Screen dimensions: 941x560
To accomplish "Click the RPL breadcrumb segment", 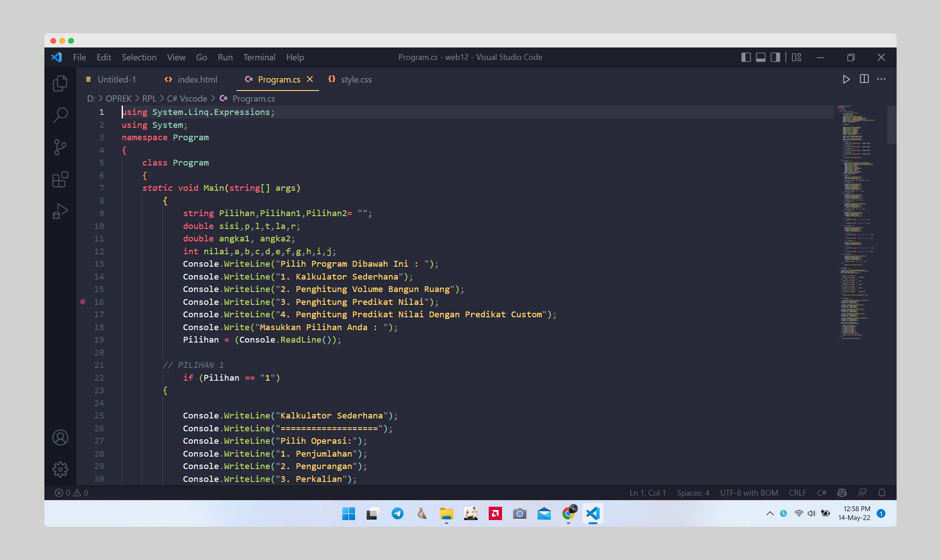I will pyautogui.click(x=149, y=99).
